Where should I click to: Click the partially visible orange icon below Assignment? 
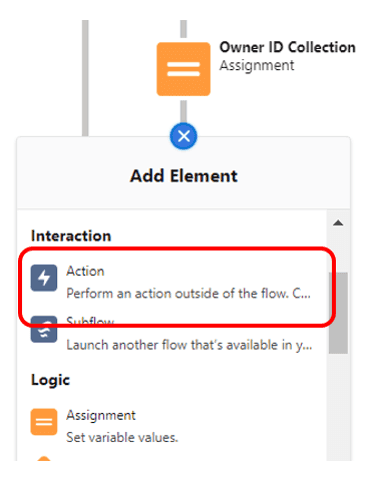click(x=44, y=459)
